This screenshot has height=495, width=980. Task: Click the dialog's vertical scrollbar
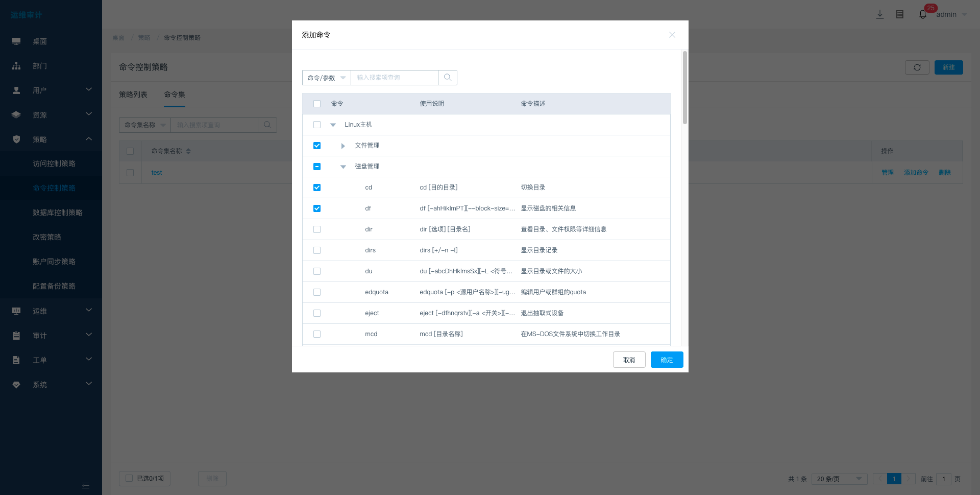click(684, 87)
